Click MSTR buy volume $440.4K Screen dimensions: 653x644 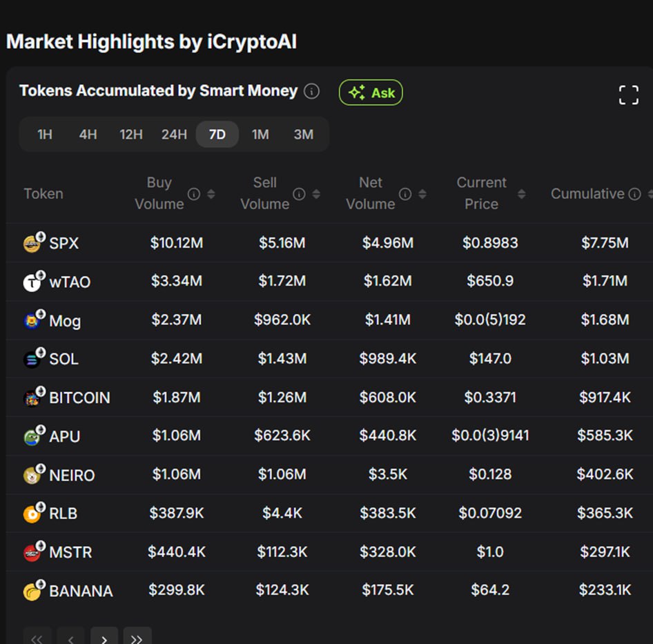pos(177,552)
